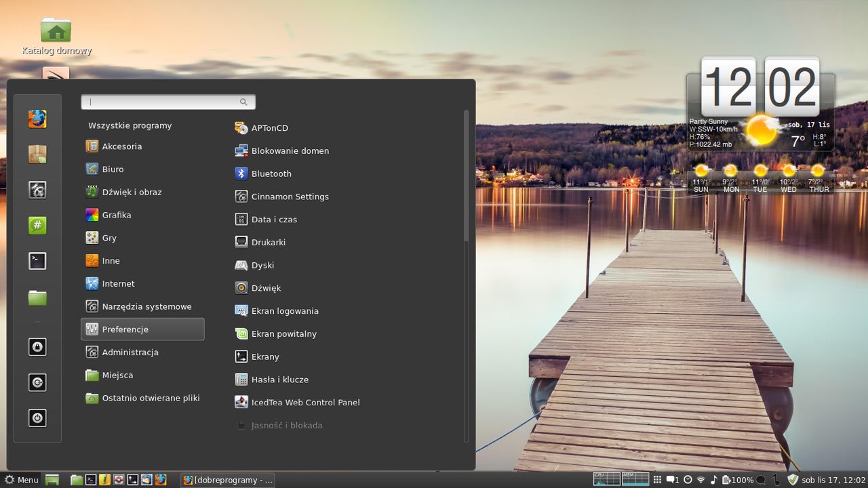The image size is (868, 488).
Task: Select the Preferencje category
Action: tap(142, 329)
